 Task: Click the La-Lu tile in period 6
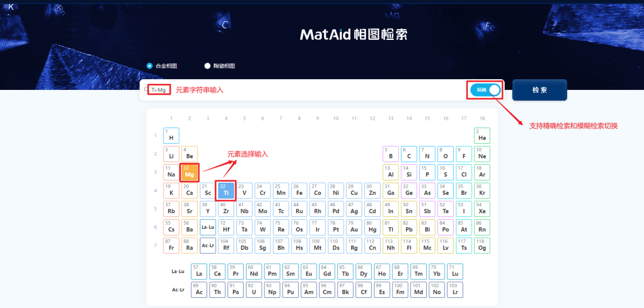click(208, 227)
